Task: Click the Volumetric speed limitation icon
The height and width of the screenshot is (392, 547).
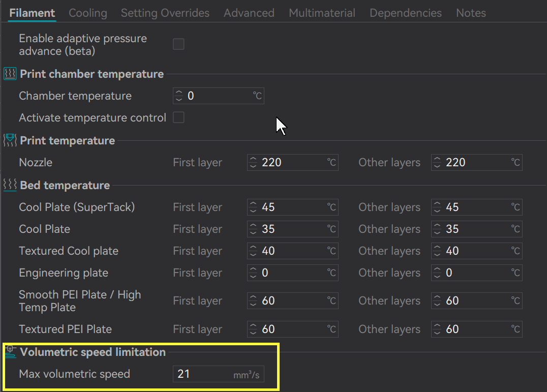Action: point(10,352)
